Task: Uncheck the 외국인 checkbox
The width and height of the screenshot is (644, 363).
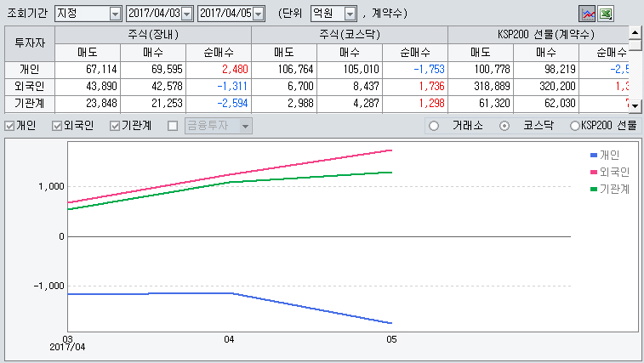Action: (57, 126)
